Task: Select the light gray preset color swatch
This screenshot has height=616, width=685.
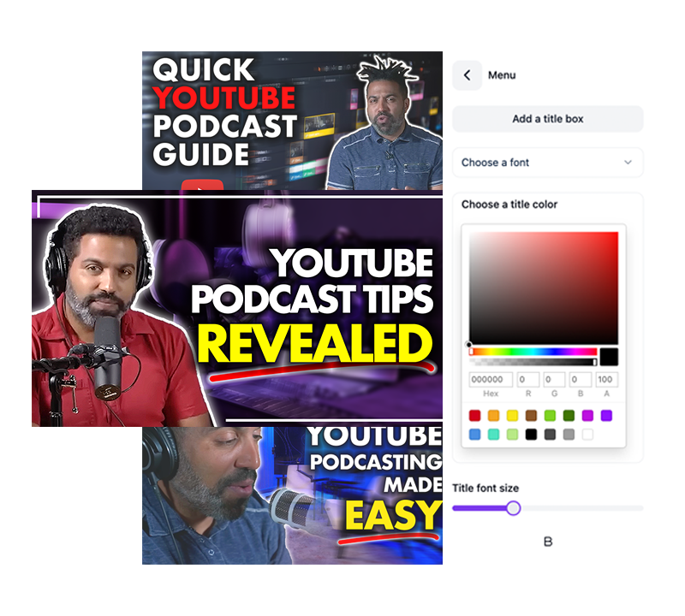Action: tap(569, 435)
